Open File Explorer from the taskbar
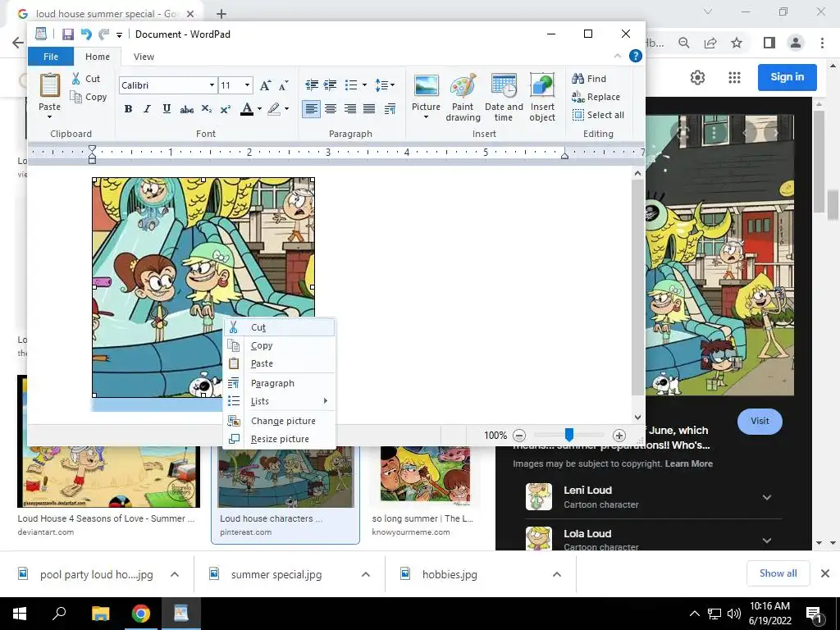 pyautogui.click(x=100, y=614)
